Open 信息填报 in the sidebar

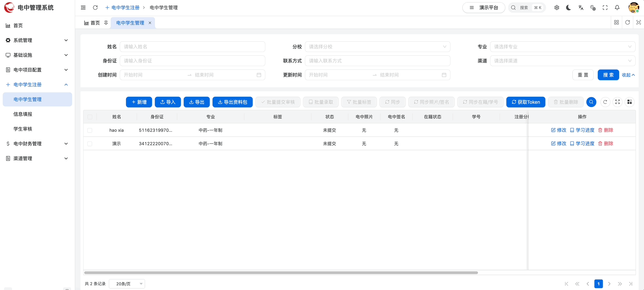pos(23,114)
